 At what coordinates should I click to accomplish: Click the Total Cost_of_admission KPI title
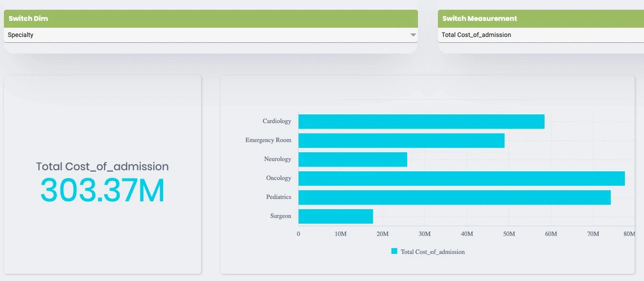pyautogui.click(x=102, y=167)
